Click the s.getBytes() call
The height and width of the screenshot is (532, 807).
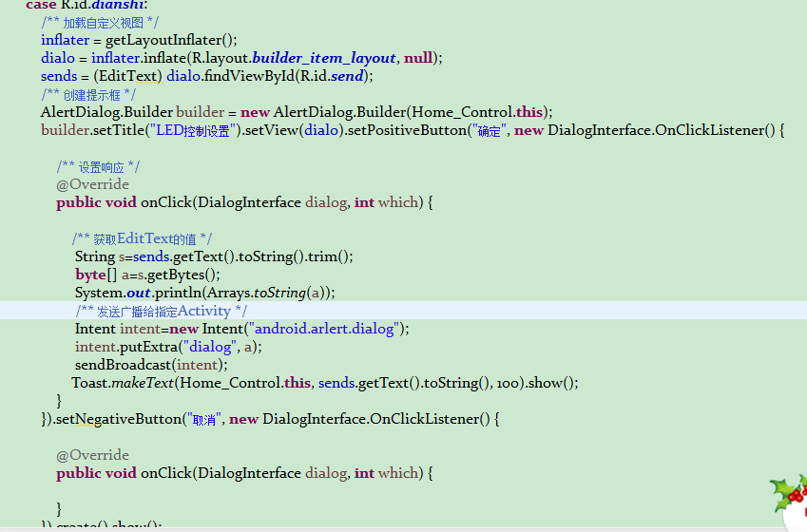tap(174, 275)
